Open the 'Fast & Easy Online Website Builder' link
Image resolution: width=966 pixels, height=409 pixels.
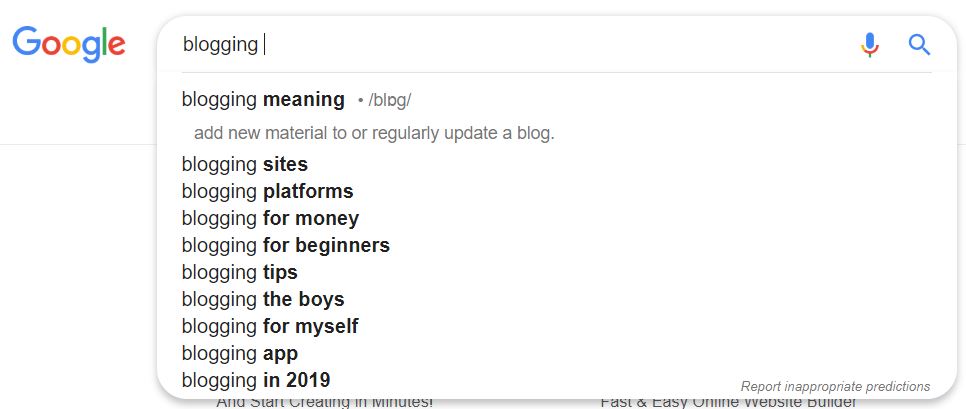728,402
